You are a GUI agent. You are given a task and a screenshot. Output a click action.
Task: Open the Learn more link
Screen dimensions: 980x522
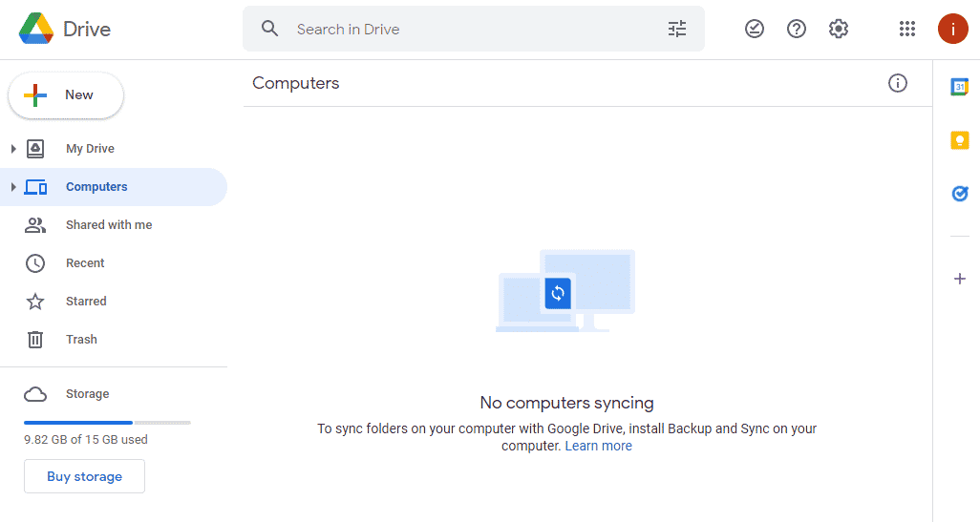pyautogui.click(x=598, y=446)
